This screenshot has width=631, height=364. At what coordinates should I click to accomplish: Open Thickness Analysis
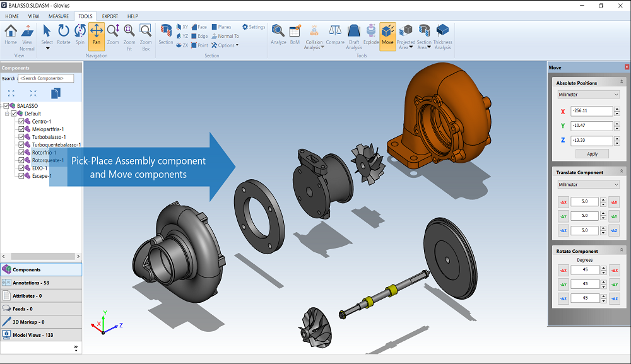point(443,31)
